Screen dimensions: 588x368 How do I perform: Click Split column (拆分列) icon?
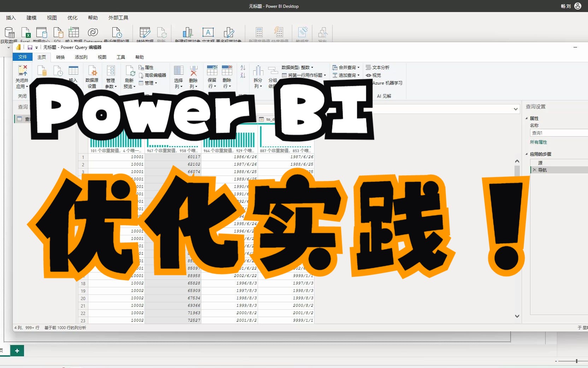(x=258, y=70)
